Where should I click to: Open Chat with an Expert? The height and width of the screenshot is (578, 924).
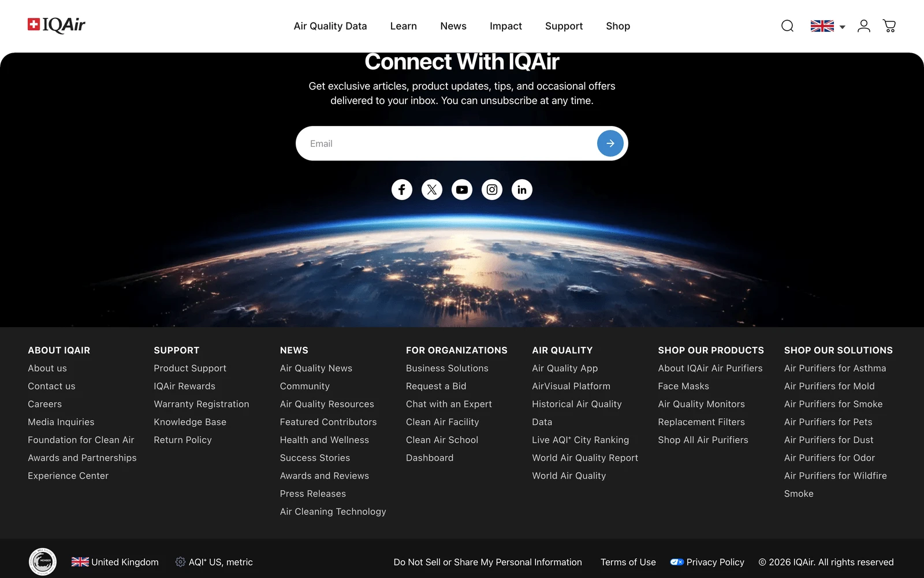(449, 404)
